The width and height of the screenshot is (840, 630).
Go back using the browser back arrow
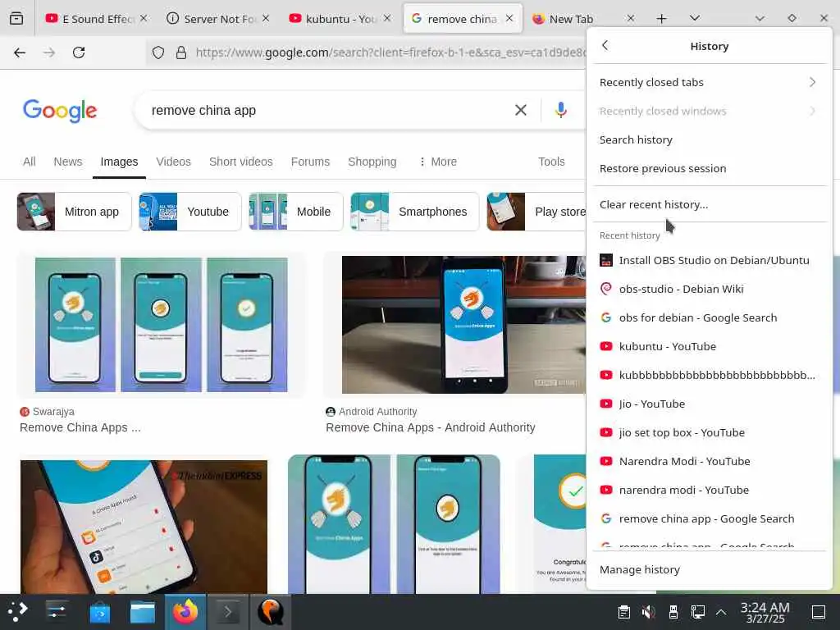[20, 52]
